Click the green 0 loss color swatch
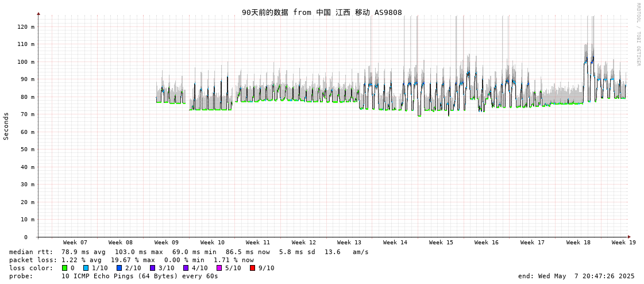The height and width of the screenshot is (284, 644). click(x=64, y=268)
